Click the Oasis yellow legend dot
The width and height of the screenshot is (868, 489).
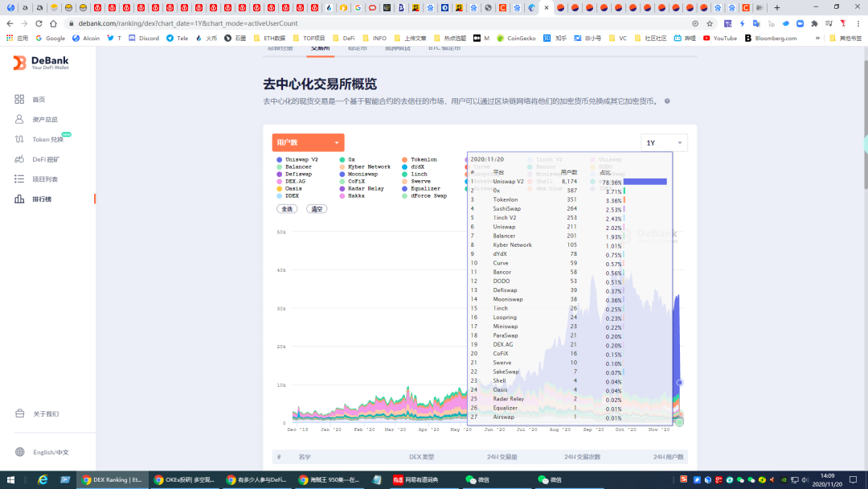coord(279,188)
